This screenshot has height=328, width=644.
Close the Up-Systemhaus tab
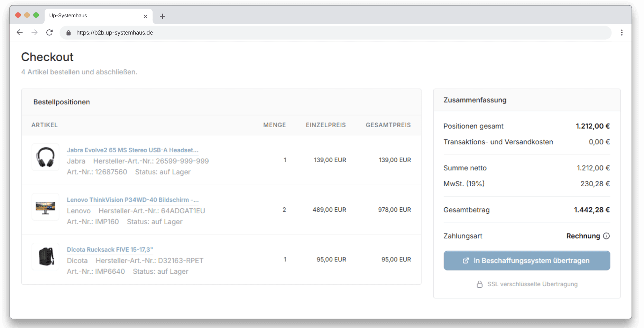tap(145, 16)
